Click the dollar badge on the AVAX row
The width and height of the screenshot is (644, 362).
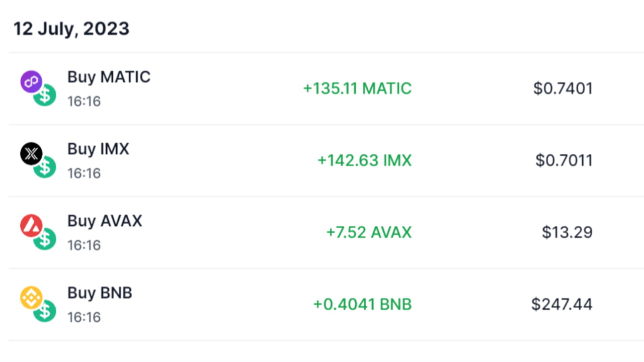coord(45,238)
